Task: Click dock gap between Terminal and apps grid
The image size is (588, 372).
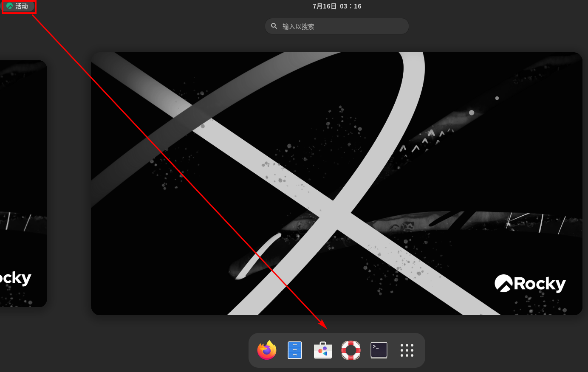Action: (393, 350)
